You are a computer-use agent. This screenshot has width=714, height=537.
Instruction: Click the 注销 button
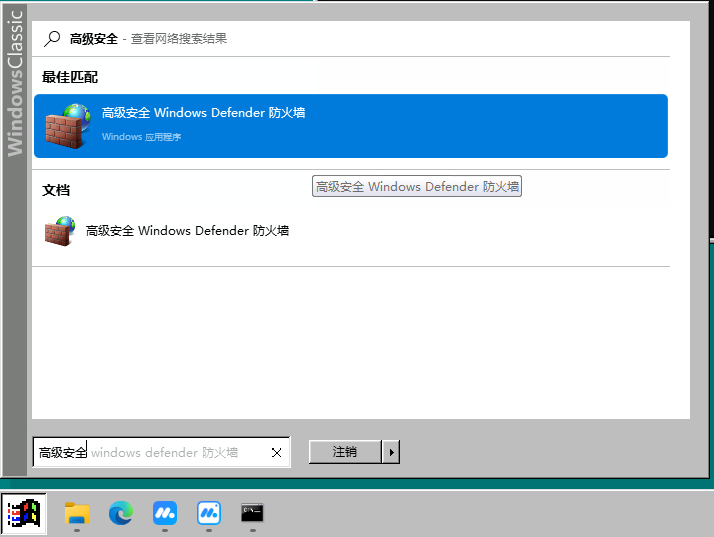345,452
